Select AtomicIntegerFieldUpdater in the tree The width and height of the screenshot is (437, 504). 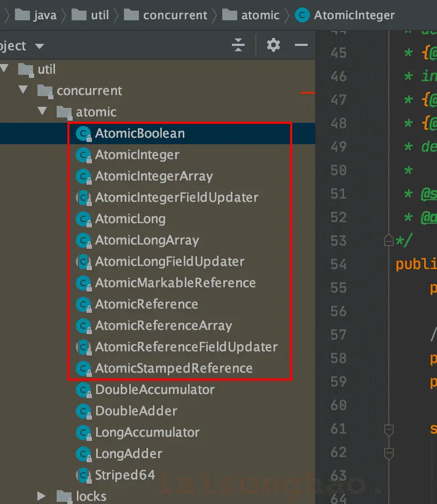point(176,198)
